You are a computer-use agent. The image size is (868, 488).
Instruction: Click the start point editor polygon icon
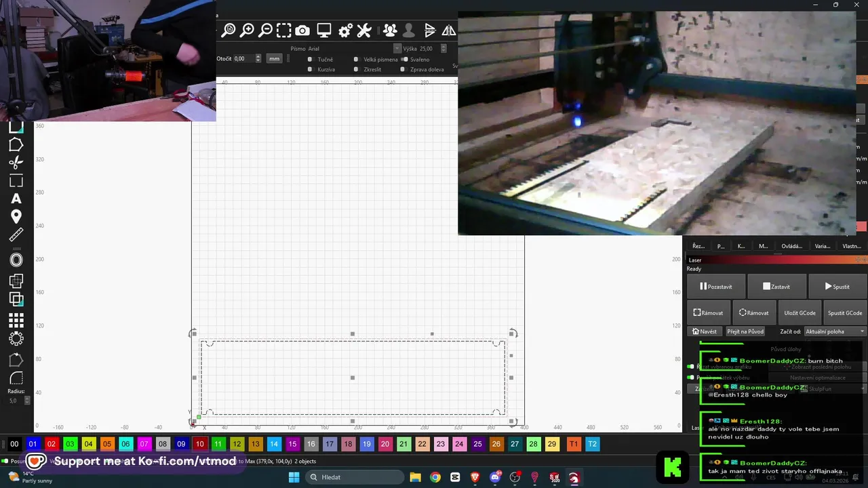pos(16,360)
